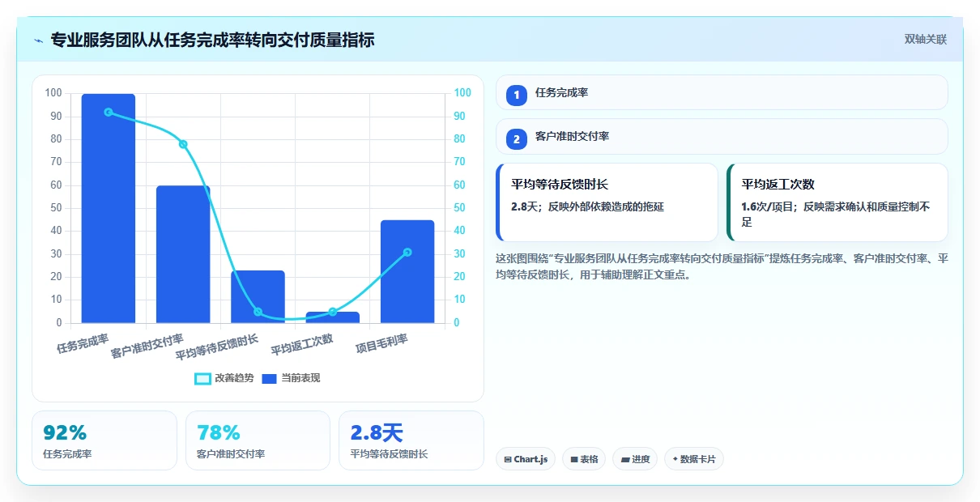980x502 pixels.
Task: Click the 客户准时交付率 axis label under chart
Action: pos(147,345)
